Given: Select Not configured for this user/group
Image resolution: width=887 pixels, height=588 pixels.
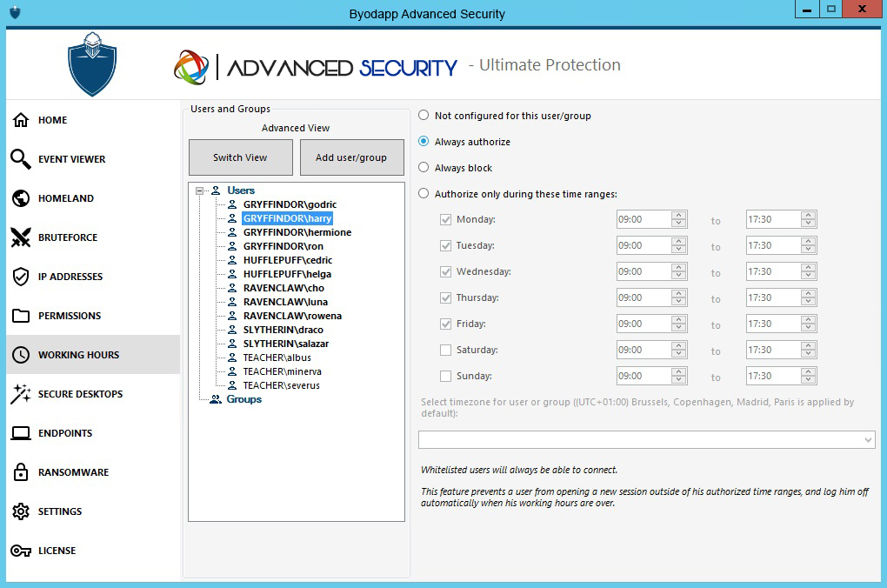Looking at the screenshot, I should (x=423, y=116).
